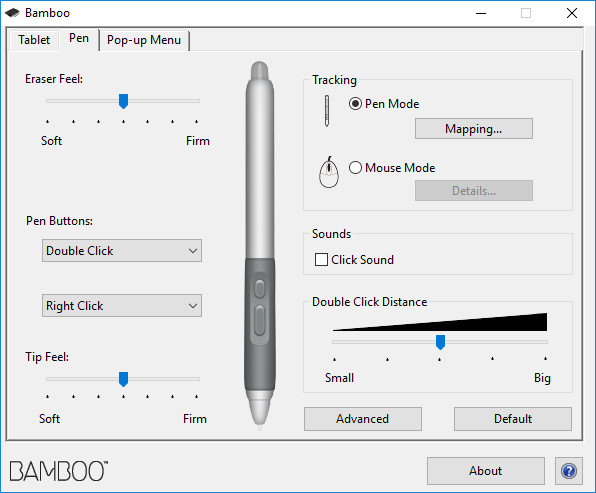Click the lower side button on pen image
The image size is (596, 493).
[260, 320]
